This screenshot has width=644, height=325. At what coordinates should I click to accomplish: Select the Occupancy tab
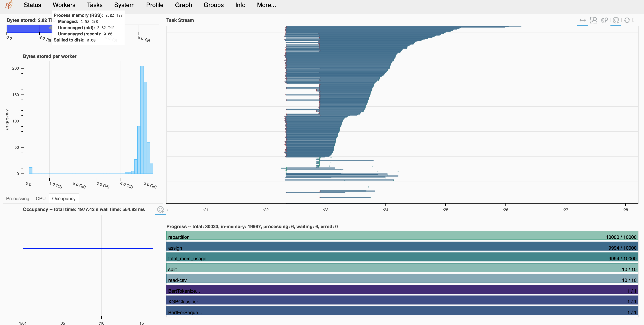coord(64,199)
